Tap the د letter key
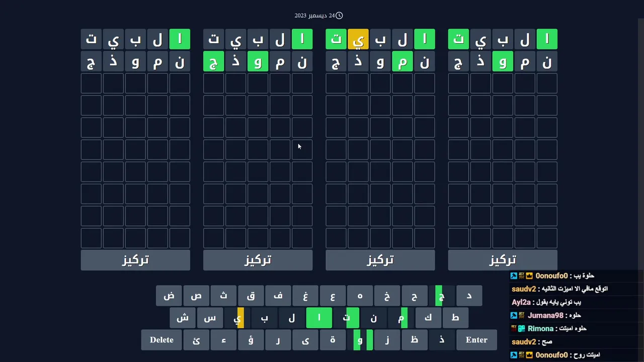This screenshot has height=362, width=644. 469,296
